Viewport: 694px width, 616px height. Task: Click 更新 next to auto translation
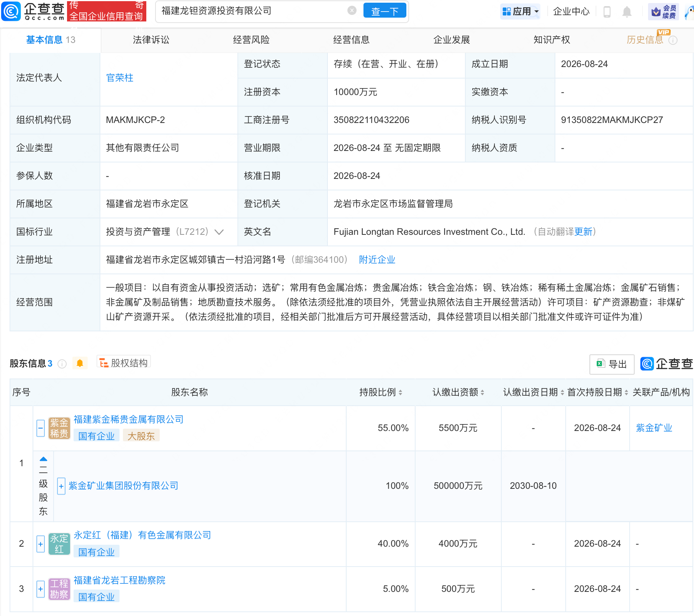point(583,232)
